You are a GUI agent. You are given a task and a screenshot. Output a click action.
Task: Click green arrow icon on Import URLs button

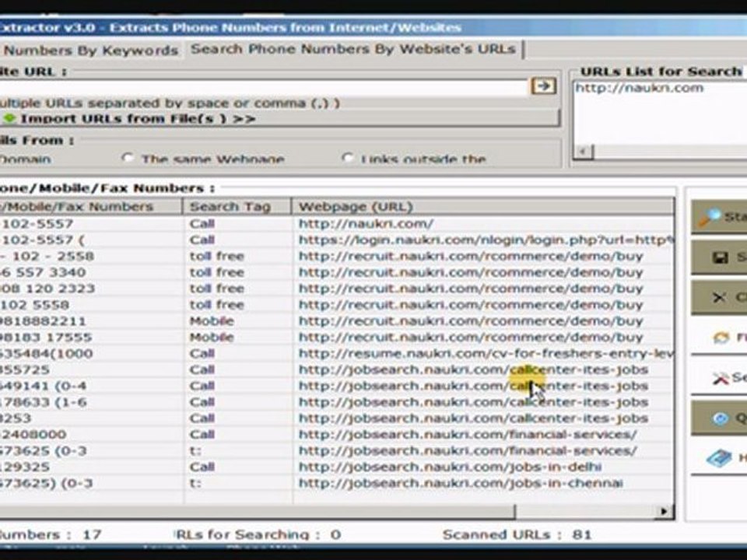(x=10, y=118)
